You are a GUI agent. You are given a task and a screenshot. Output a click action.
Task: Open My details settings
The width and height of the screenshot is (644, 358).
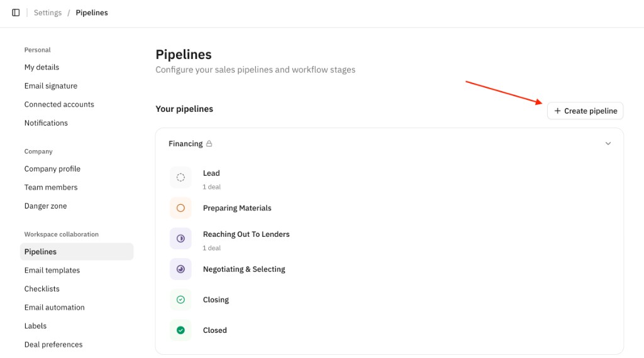point(42,67)
